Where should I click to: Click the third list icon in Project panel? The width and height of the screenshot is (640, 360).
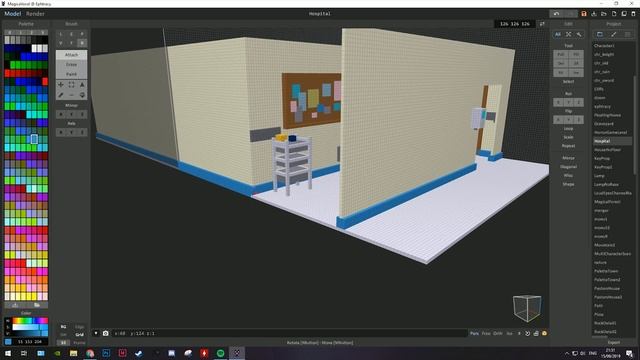click(x=627, y=35)
